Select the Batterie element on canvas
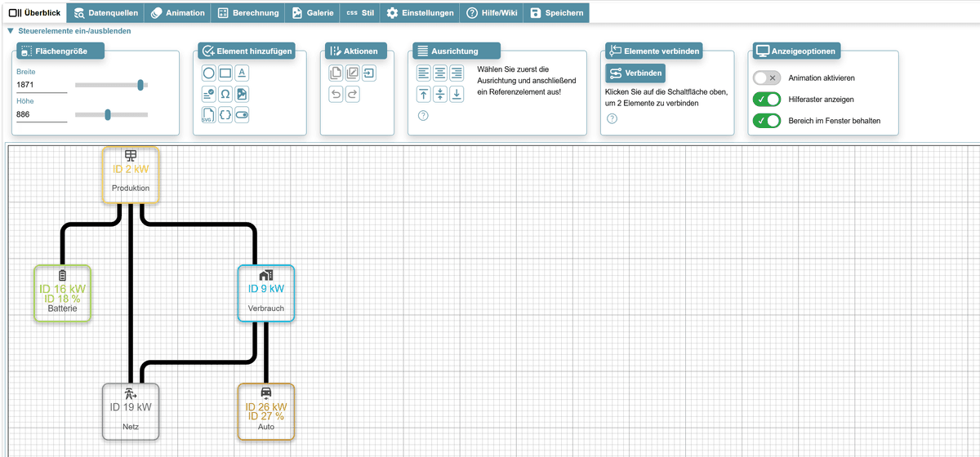Viewport: 980px width, 457px height. pos(62,294)
